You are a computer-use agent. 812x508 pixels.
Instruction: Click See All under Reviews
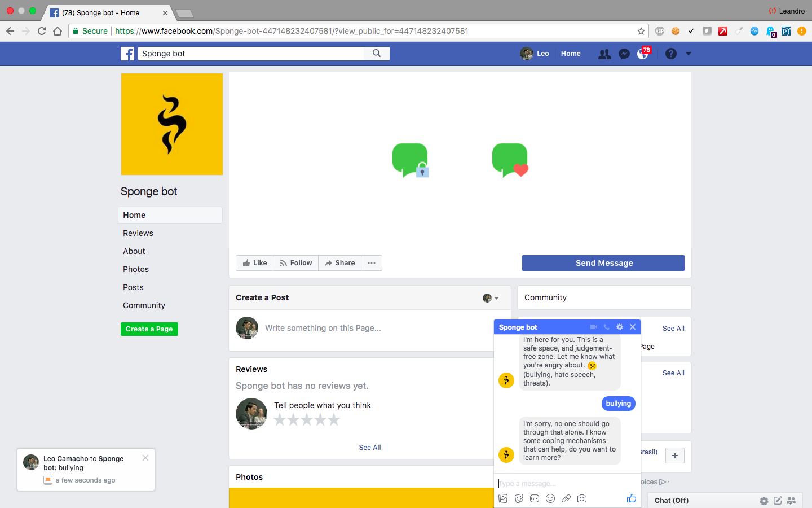click(370, 448)
